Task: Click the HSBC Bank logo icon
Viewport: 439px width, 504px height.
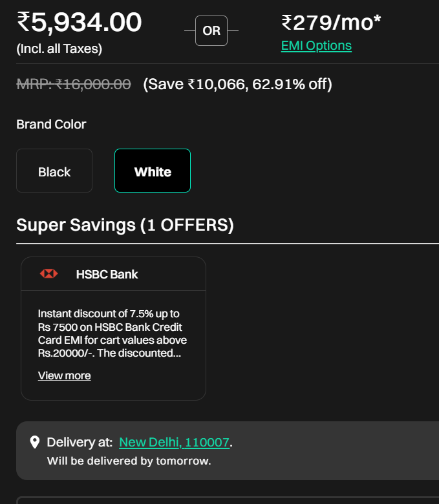Action: coord(49,274)
